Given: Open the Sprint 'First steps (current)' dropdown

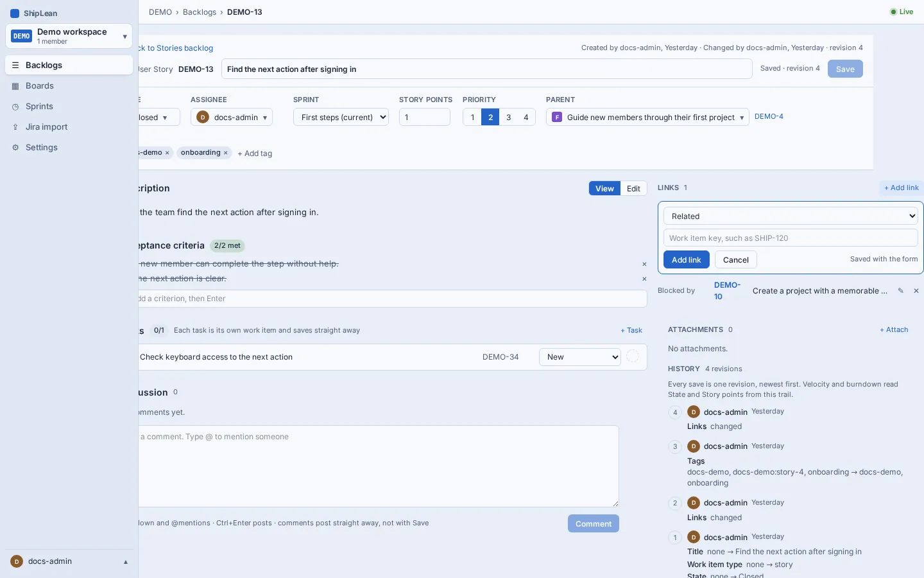Looking at the screenshot, I should [341, 118].
